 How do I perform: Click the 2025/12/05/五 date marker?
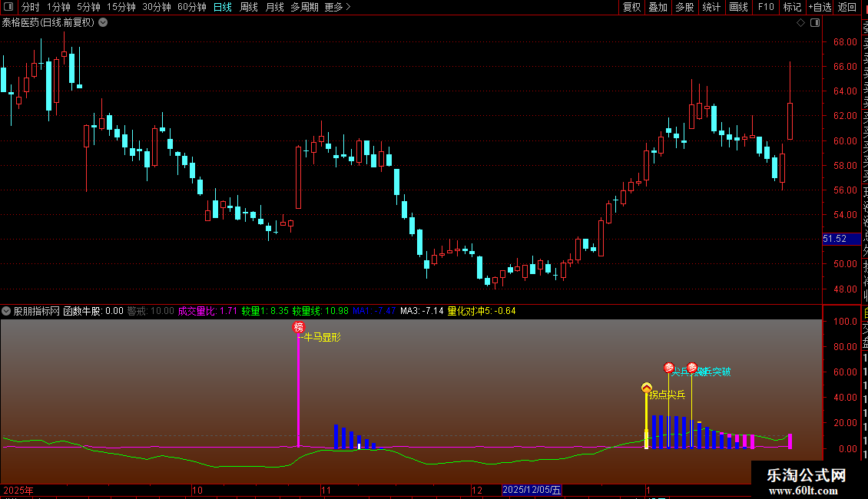532,490
